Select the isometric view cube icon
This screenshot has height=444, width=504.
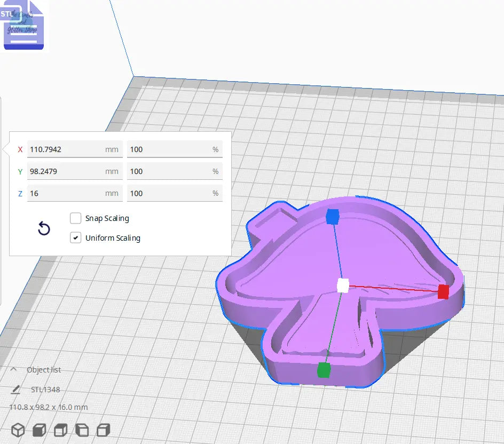(18, 430)
